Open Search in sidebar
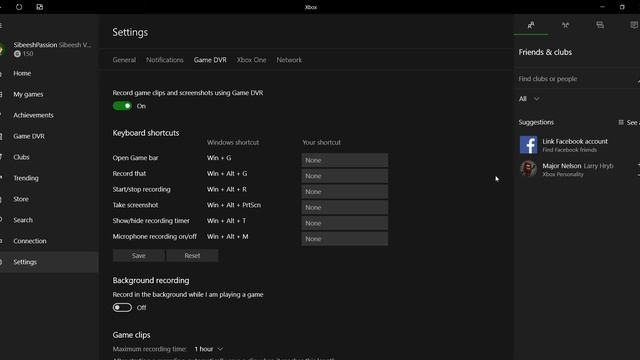Viewport: 640px width, 360px height. point(49,220)
